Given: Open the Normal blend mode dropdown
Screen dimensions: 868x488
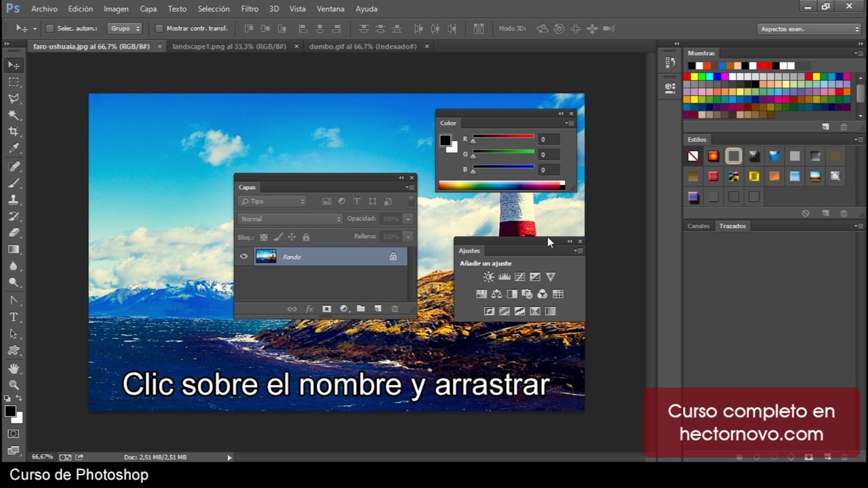Looking at the screenshot, I should click(290, 219).
